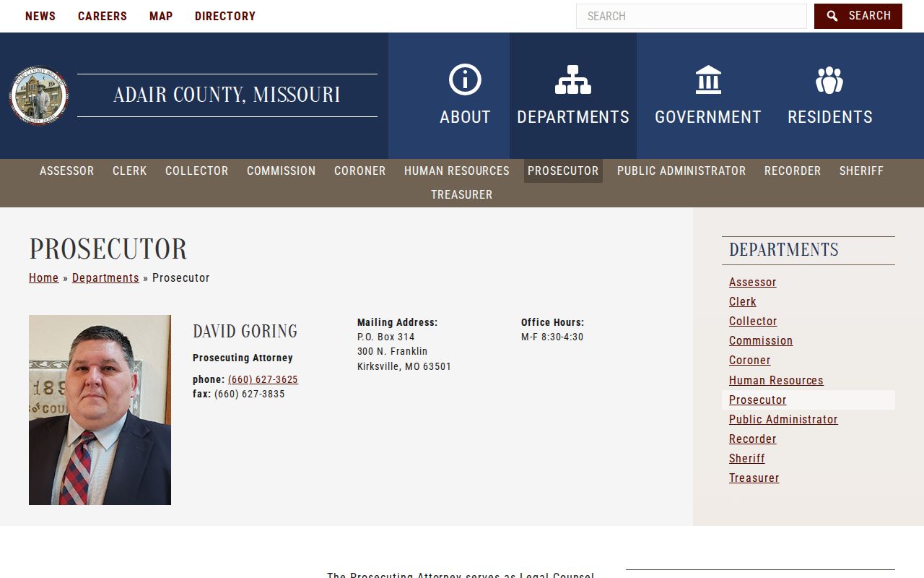Click the Departments breadcrumb link
The width and height of the screenshot is (924, 578).
(x=105, y=277)
